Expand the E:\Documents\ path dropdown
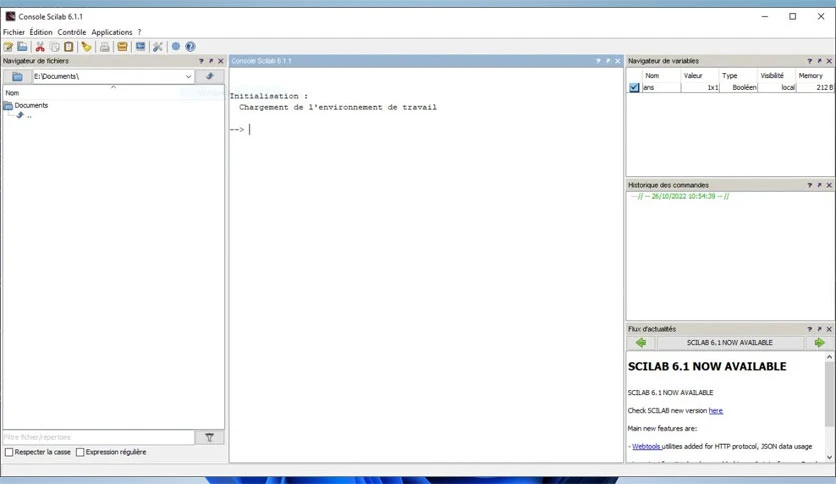 pos(188,77)
